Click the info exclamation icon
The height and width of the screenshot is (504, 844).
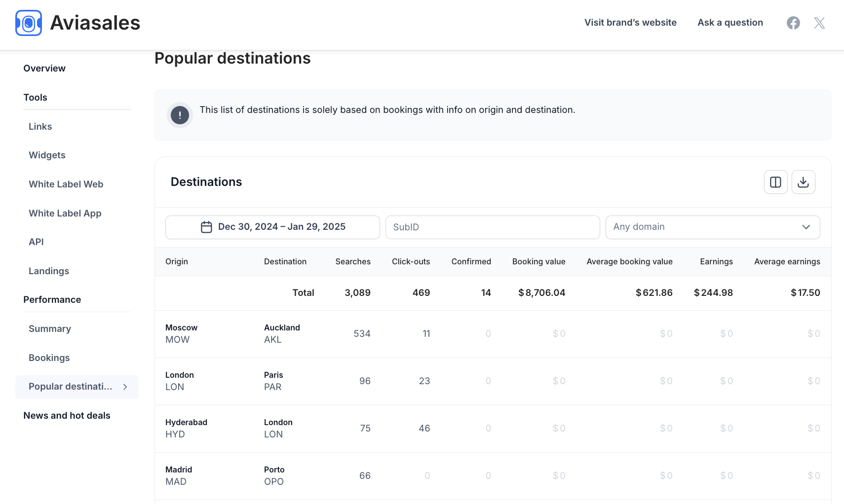(x=180, y=115)
